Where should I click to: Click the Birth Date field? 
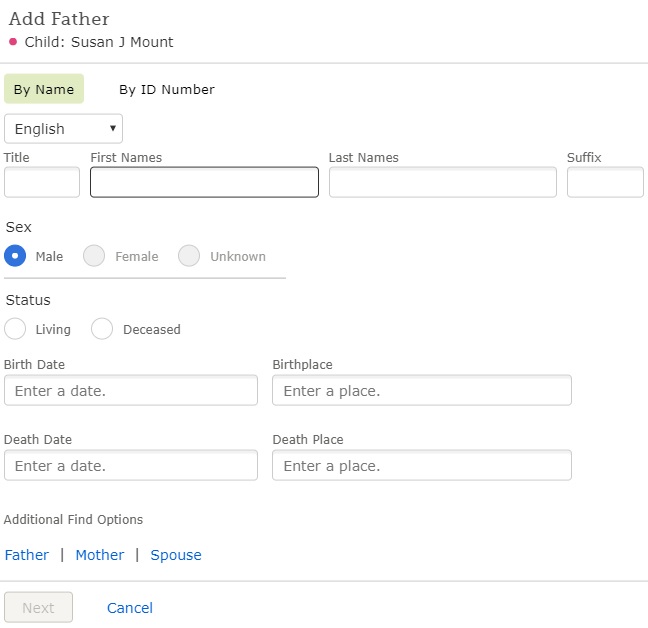(x=131, y=390)
